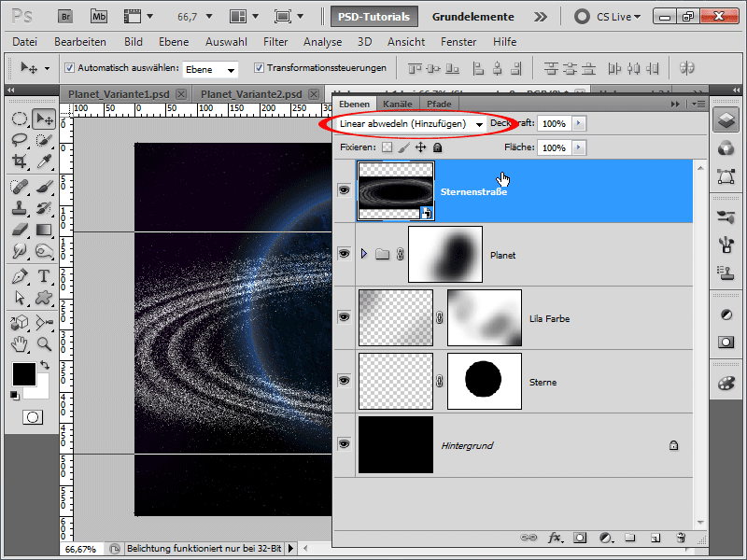
Task: Launch Mini Bridge
Action: coord(99,17)
